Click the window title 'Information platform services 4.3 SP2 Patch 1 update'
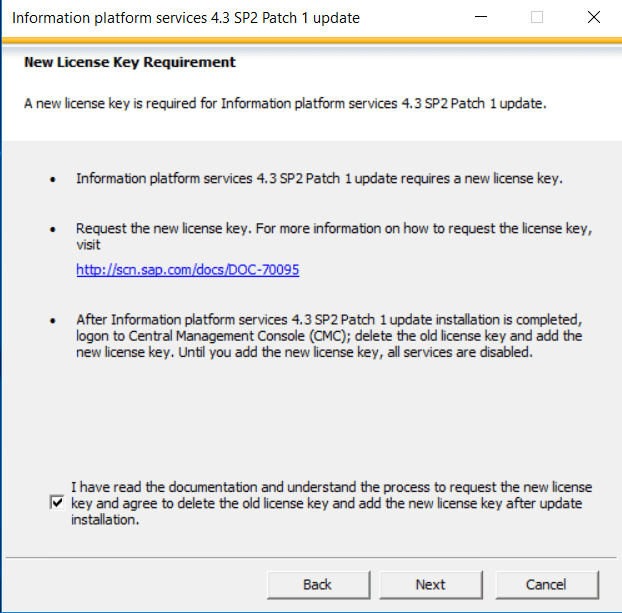Viewport: 622px width, 613px height. click(186, 18)
